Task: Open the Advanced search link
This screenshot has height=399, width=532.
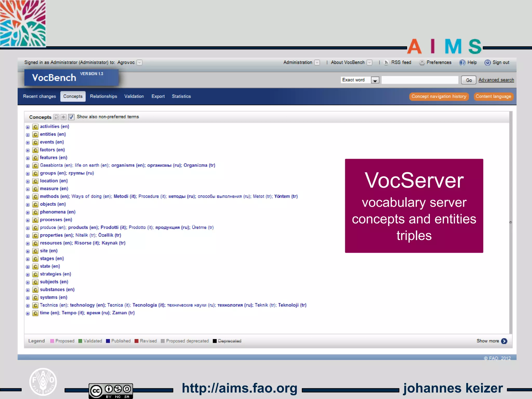Action: click(x=496, y=80)
